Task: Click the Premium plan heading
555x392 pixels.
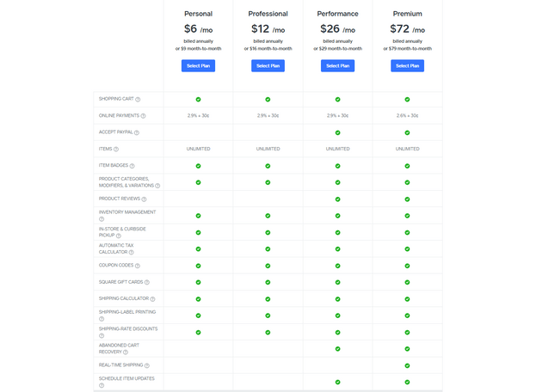Action: click(x=407, y=14)
